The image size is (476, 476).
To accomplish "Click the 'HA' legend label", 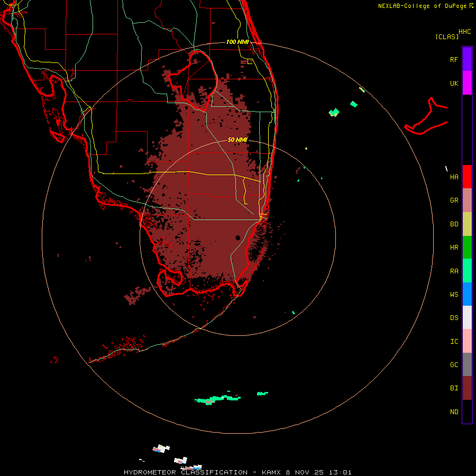I will point(454,177).
